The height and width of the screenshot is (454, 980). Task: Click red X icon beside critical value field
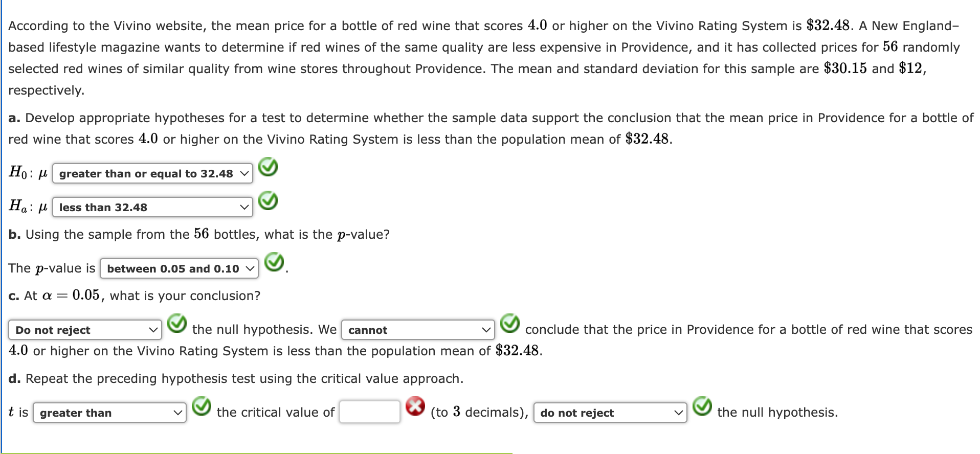(415, 406)
